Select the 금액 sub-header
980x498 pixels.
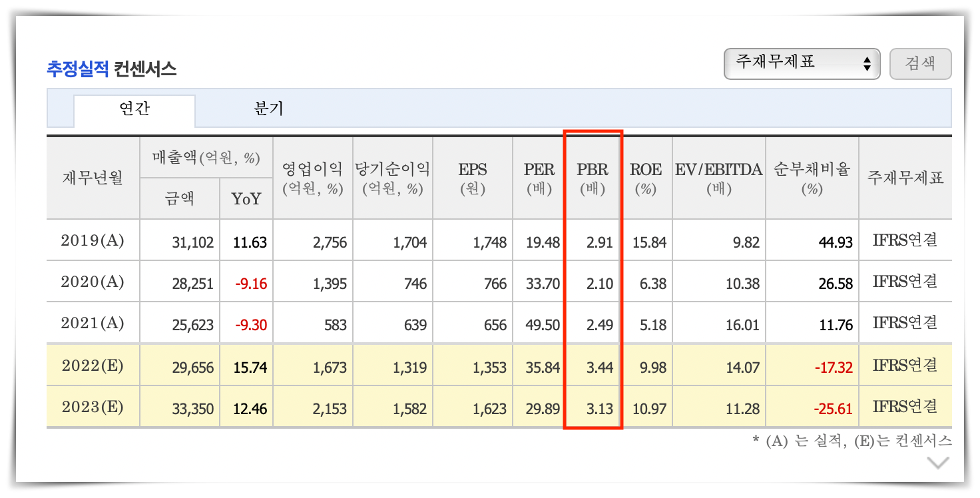(180, 198)
